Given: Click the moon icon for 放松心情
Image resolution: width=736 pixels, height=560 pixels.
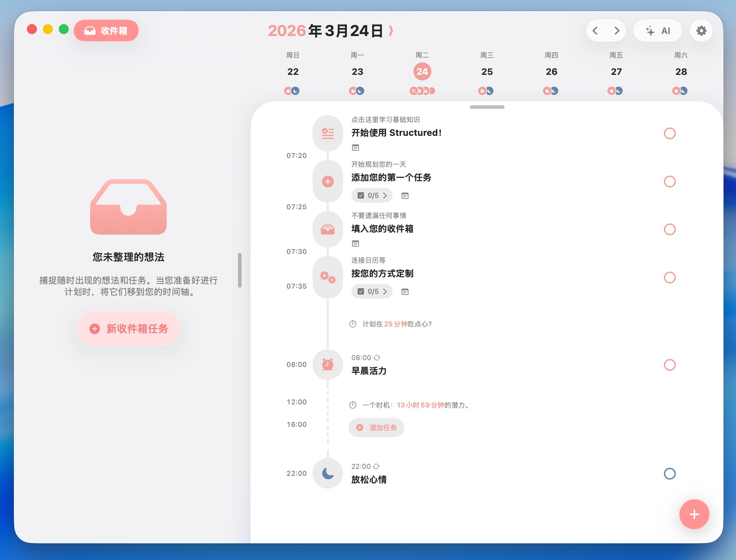Looking at the screenshot, I should [x=327, y=473].
